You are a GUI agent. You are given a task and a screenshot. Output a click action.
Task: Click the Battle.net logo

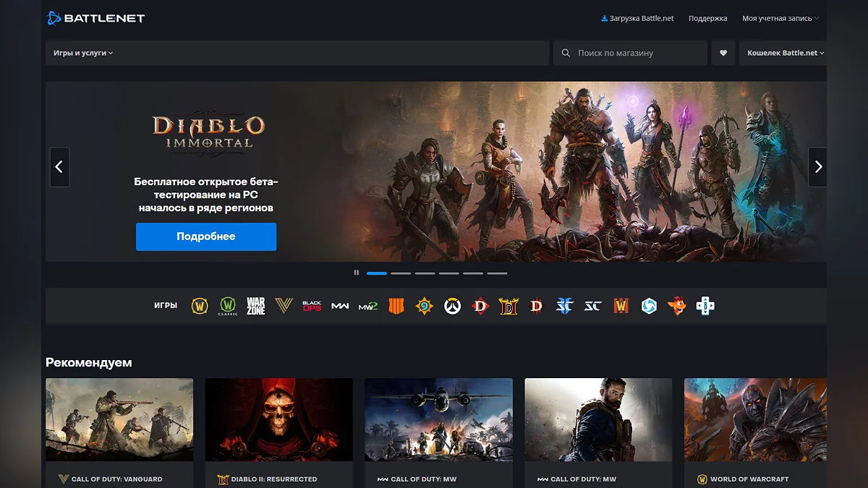pos(96,18)
